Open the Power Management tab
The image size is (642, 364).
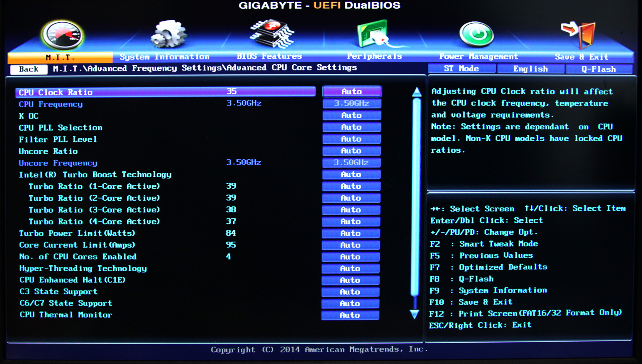point(478,56)
